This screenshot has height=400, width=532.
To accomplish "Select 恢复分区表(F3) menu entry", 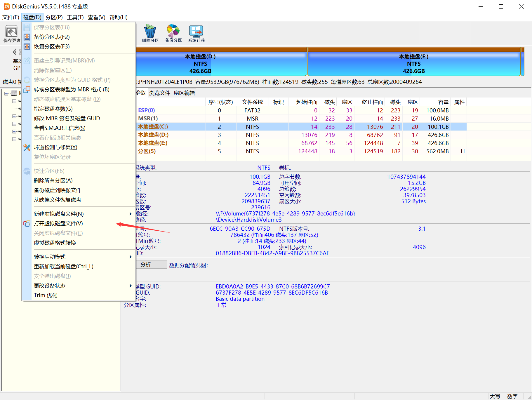I will 79,47.
